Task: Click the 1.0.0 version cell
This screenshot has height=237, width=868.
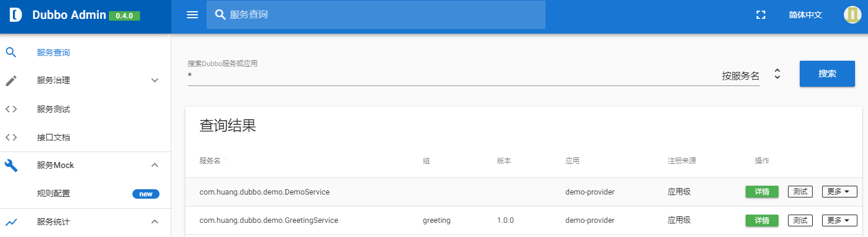Action: click(505, 220)
